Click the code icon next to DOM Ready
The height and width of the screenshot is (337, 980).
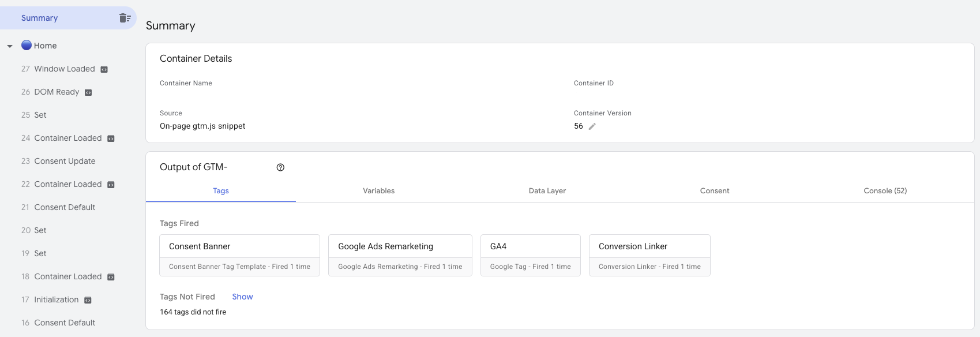[x=88, y=92]
